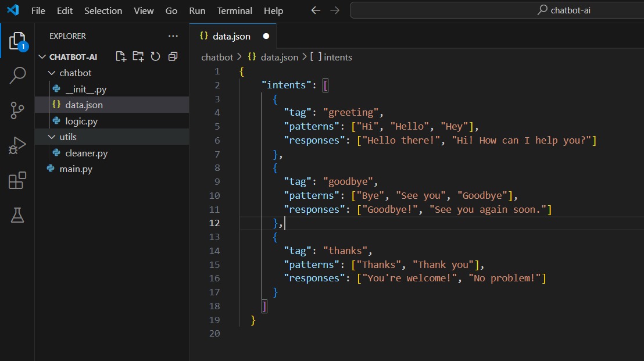Click the "intents" key on line 2
This screenshot has width=644, height=361.
tap(287, 85)
